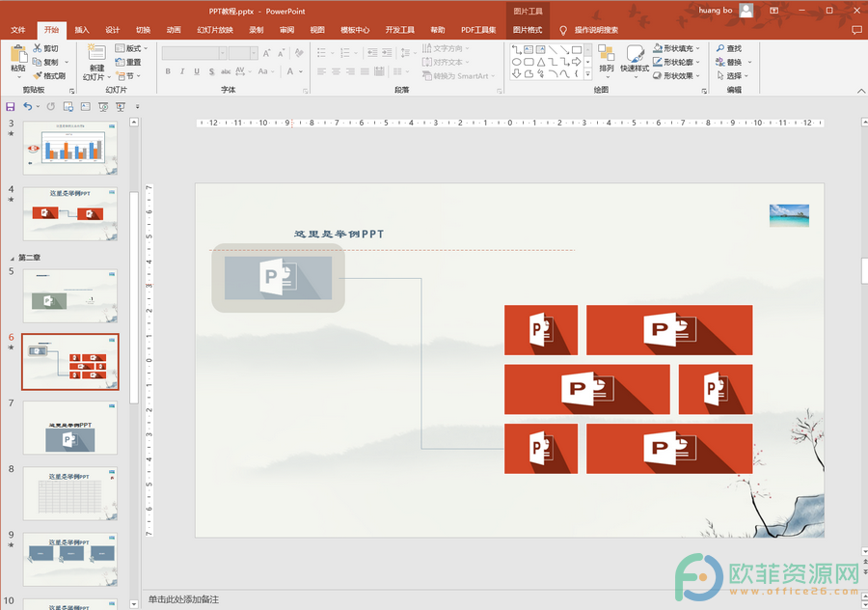Viewport: 868px width, 610px height.
Task: Open the 文件 (File) tab
Action: [x=18, y=30]
